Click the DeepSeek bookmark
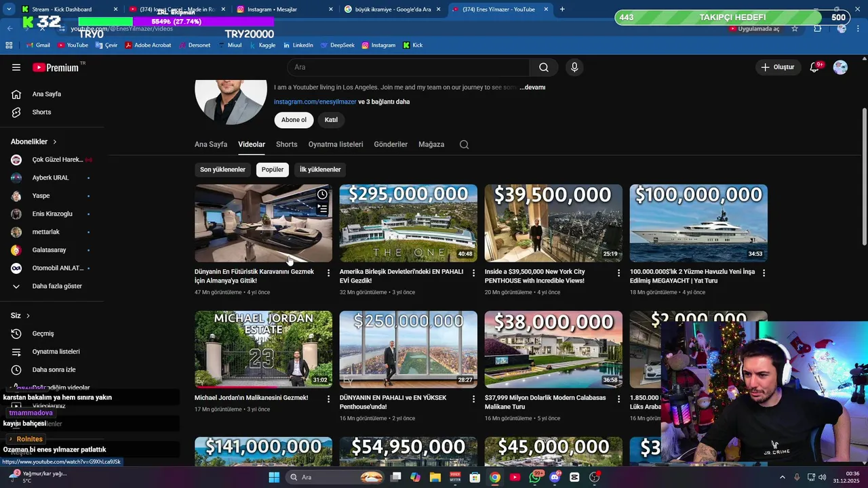Screen dimensions: 868x488 point(337,45)
